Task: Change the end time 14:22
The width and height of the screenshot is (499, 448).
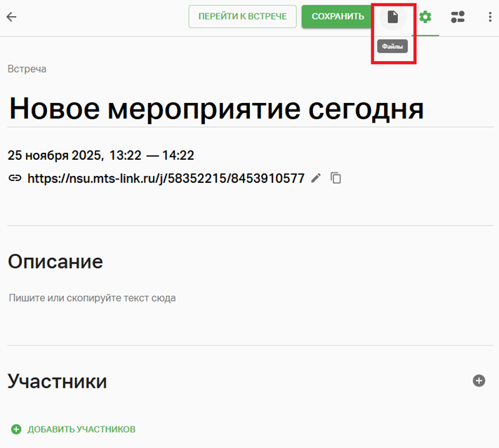Action: tap(178, 155)
